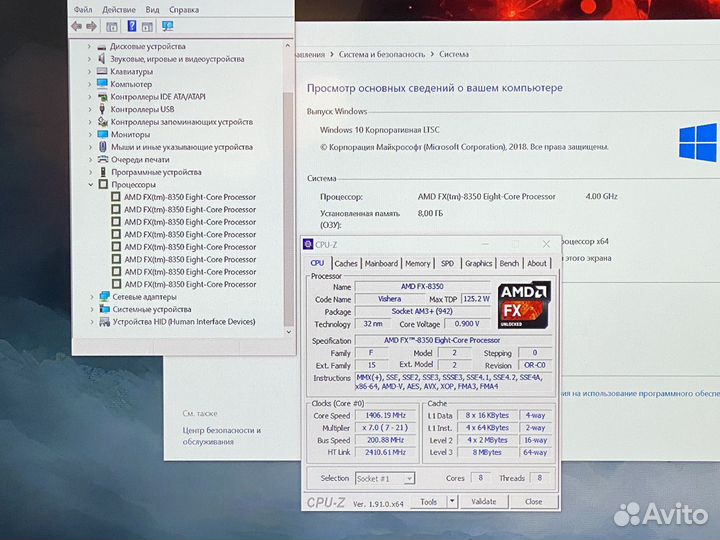The width and height of the screenshot is (720, 540).
Task: Switch to the SPD tab in CPU-Z
Action: click(447, 264)
